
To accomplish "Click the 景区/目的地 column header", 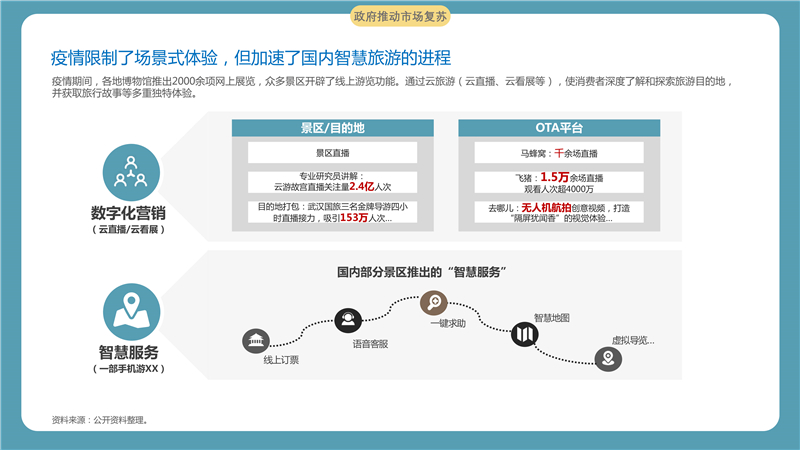I will click(333, 128).
